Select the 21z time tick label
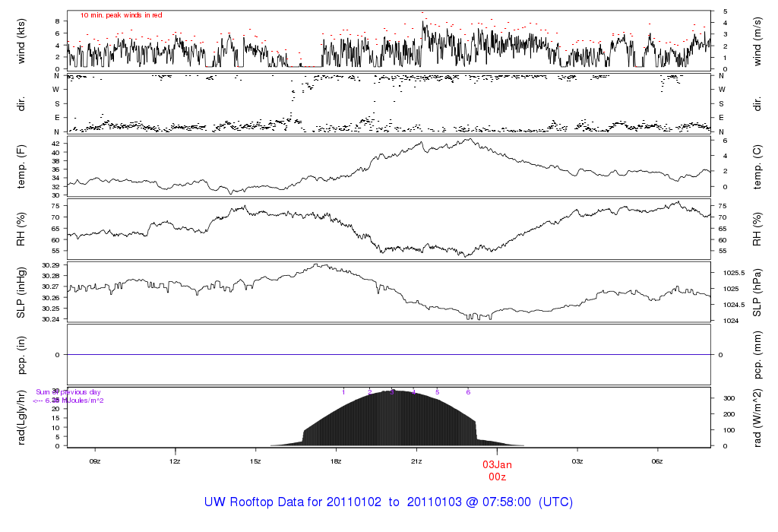The width and height of the screenshot is (778, 532). pos(416,461)
